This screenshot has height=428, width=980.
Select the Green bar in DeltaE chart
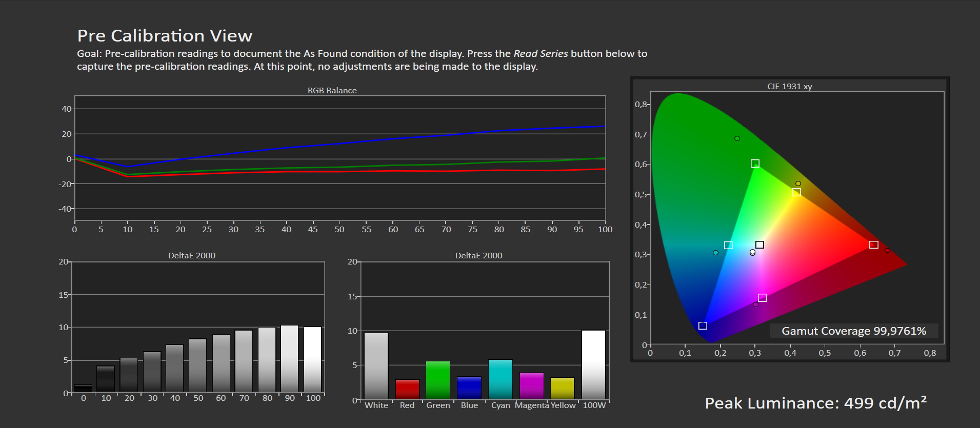(x=438, y=380)
